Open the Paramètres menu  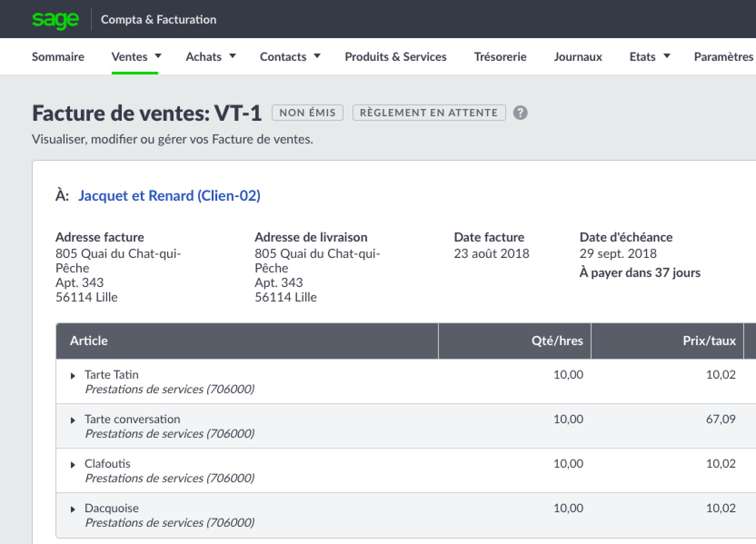pyautogui.click(x=723, y=57)
